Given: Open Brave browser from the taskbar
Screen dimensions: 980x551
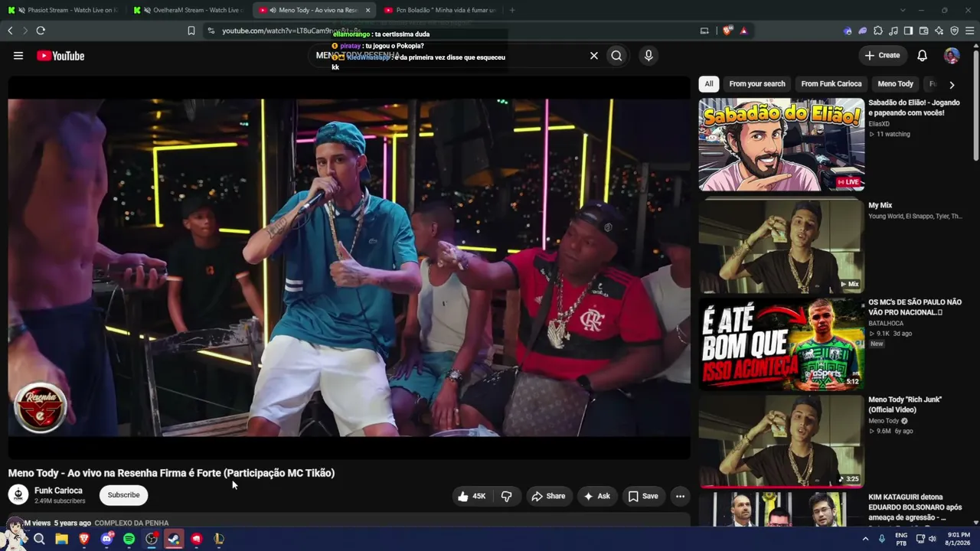Looking at the screenshot, I should [x=84, y=539].
